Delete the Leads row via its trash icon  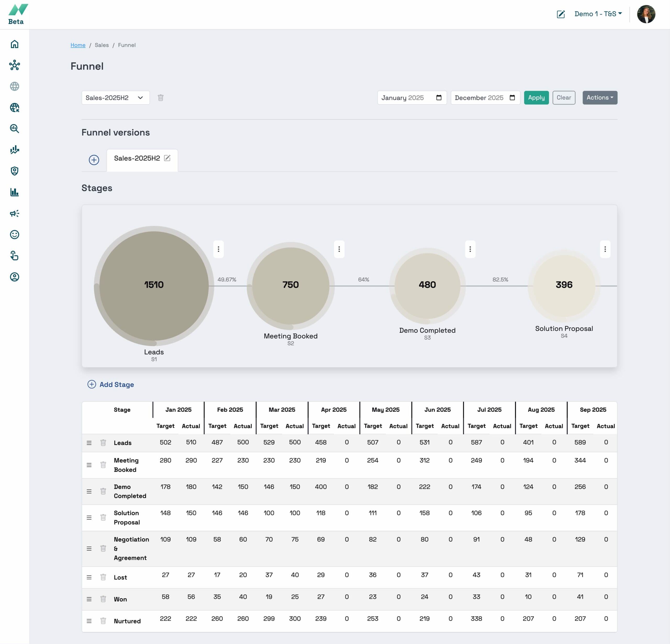click(x=103, y=442)
